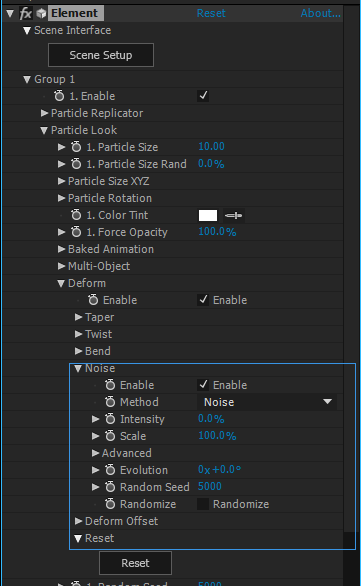Collapse the Deform group
This screenshot has width=361, height=586.
[x=61, y=284]
